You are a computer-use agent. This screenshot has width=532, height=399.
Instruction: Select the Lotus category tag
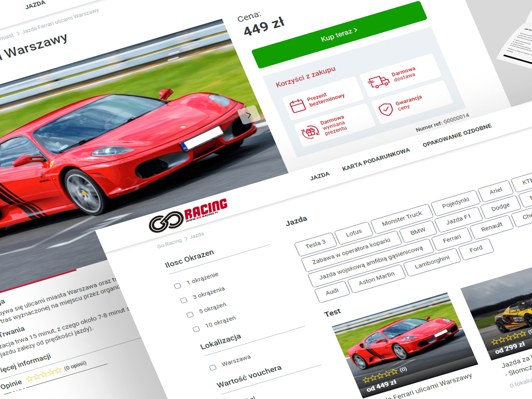point(354,233)
